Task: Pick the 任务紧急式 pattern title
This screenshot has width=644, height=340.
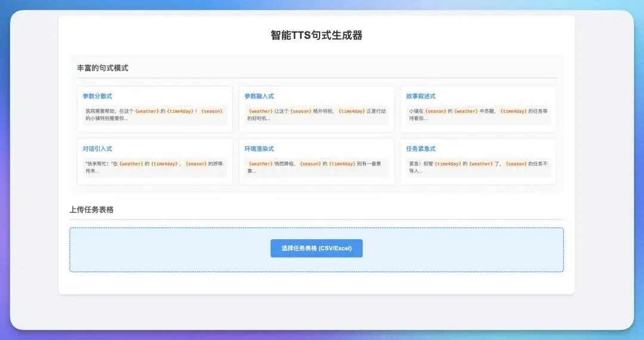Action: click(x=420, y=149)
